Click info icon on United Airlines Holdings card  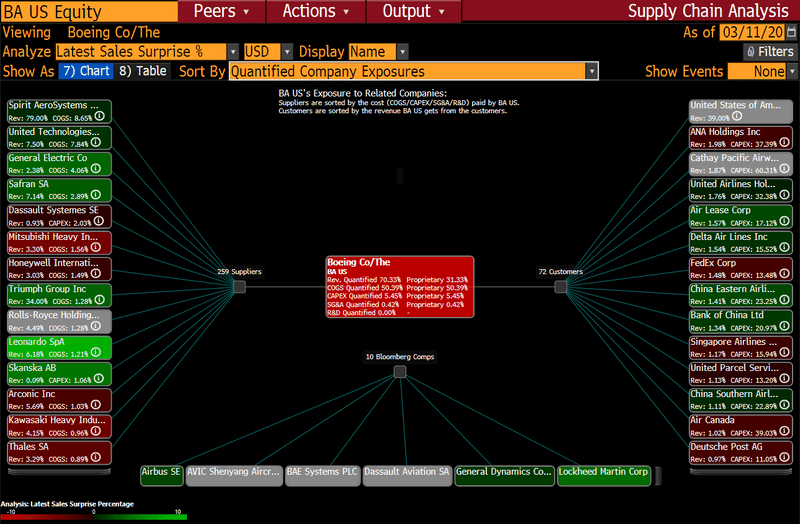785,195
